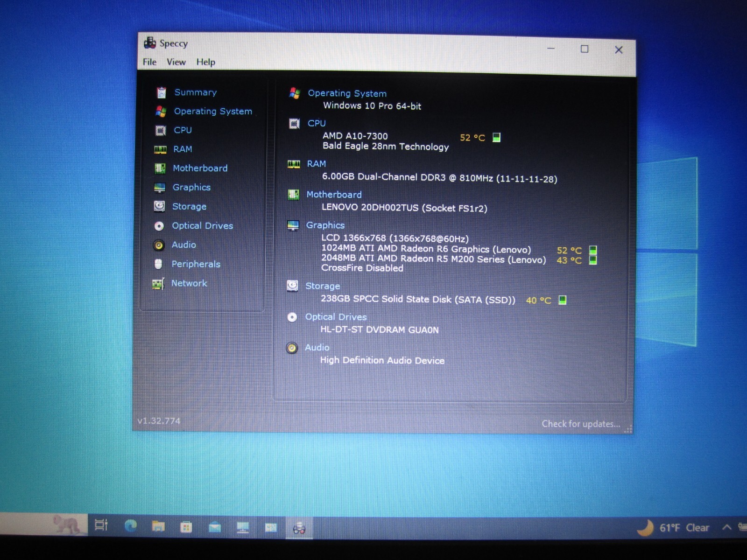This screenshot has height=560, width=747.
Task: Click the CPU chip icon in sidebar
Action: (160, 130)
